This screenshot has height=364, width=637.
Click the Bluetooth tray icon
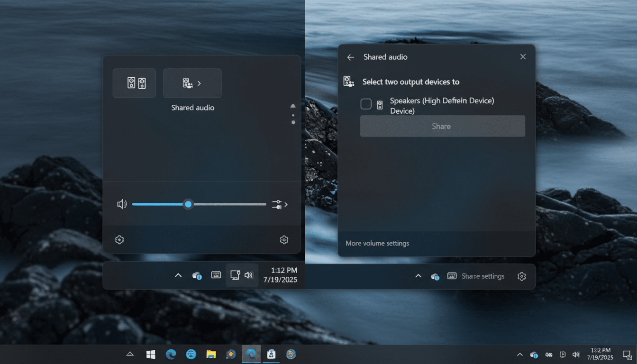point(549,354)
